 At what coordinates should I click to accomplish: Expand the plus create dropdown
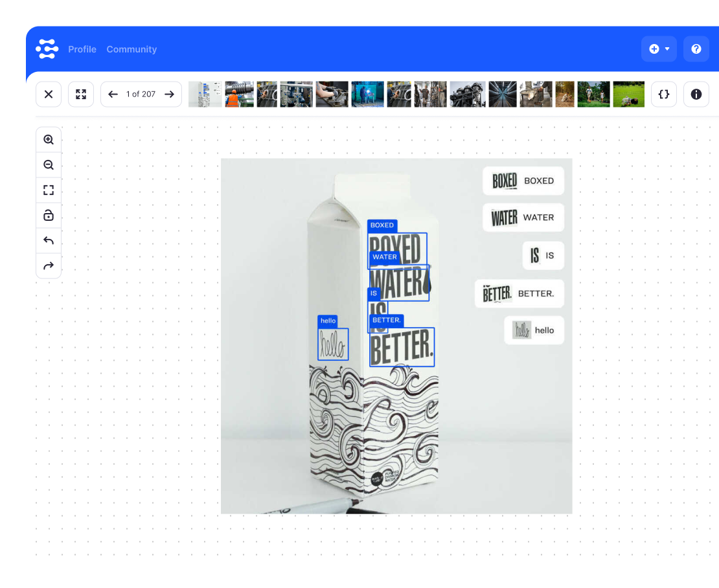click(659, 49)
